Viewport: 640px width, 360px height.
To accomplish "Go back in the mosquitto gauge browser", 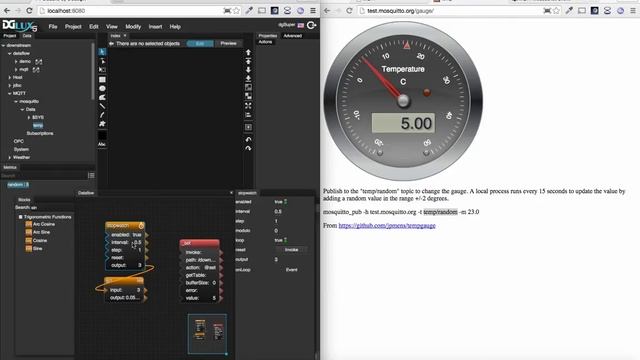I will (327, 11).
